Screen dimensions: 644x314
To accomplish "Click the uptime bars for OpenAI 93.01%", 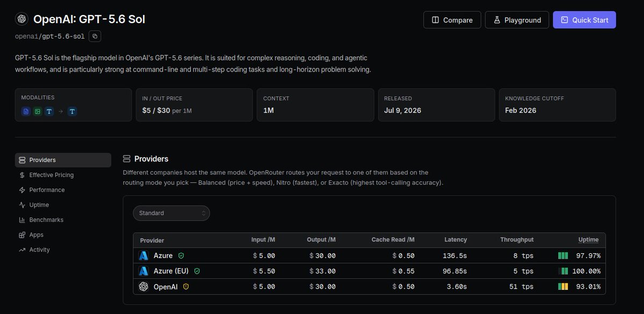I will tap(563, 287).
